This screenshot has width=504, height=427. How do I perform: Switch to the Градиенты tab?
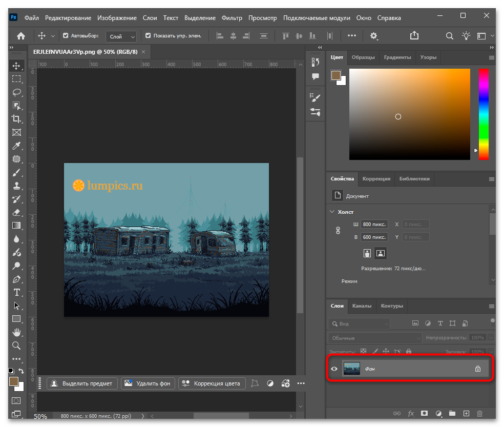[x=397, y=57]
